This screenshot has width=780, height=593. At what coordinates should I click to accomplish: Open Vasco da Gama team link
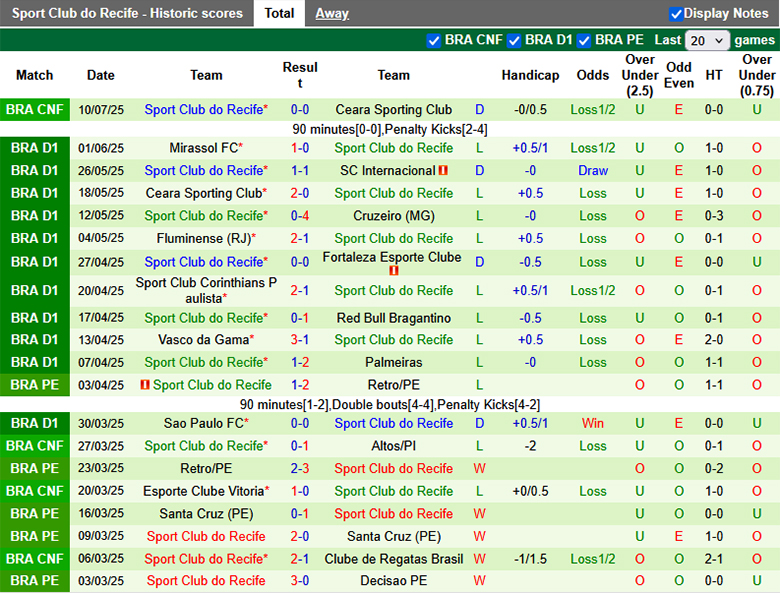pos(203,340)
